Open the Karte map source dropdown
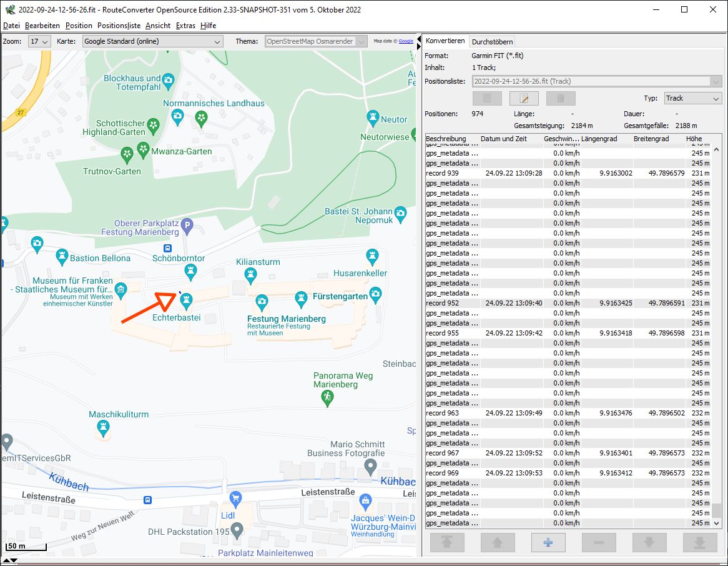 (153, 41)
